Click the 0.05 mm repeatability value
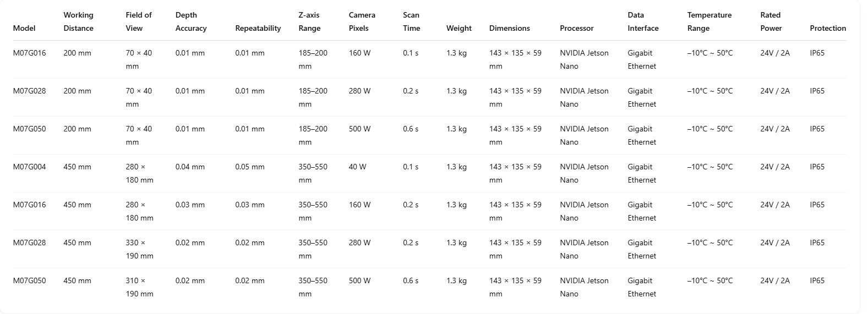The width and height of the screenshot is (868, 314). pos(250,167)
